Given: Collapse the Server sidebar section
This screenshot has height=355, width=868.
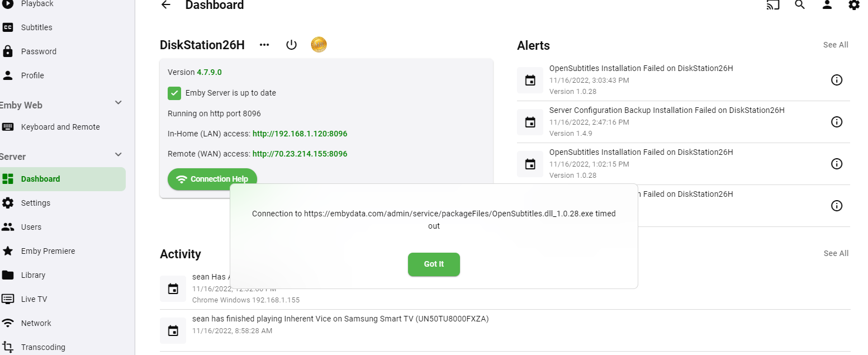Looking at the screenshot, I should (x=118, y=154).
